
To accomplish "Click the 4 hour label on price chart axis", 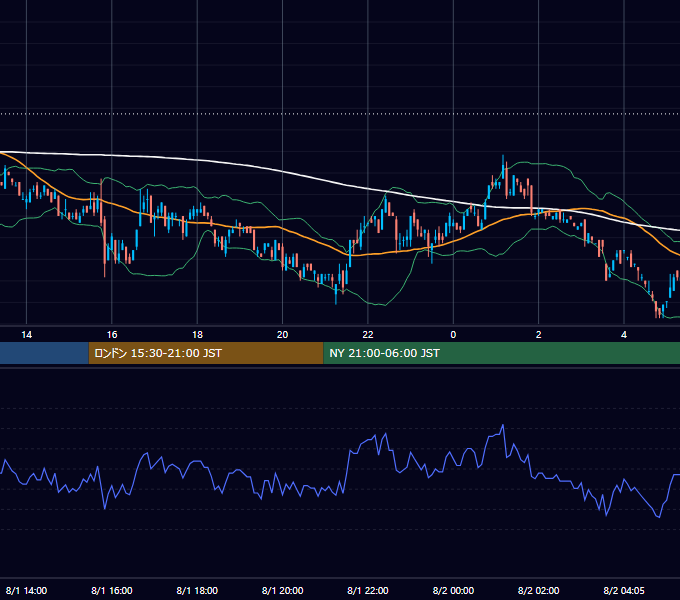I will 624,335.
